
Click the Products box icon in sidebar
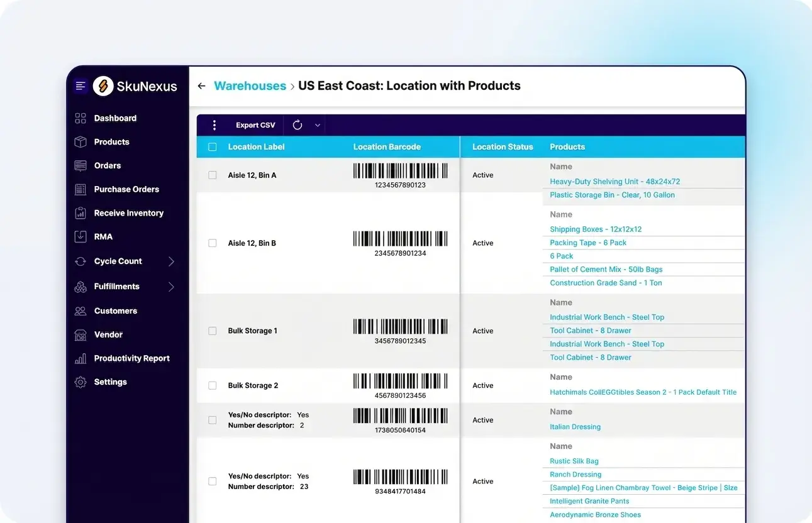(81, 142)
